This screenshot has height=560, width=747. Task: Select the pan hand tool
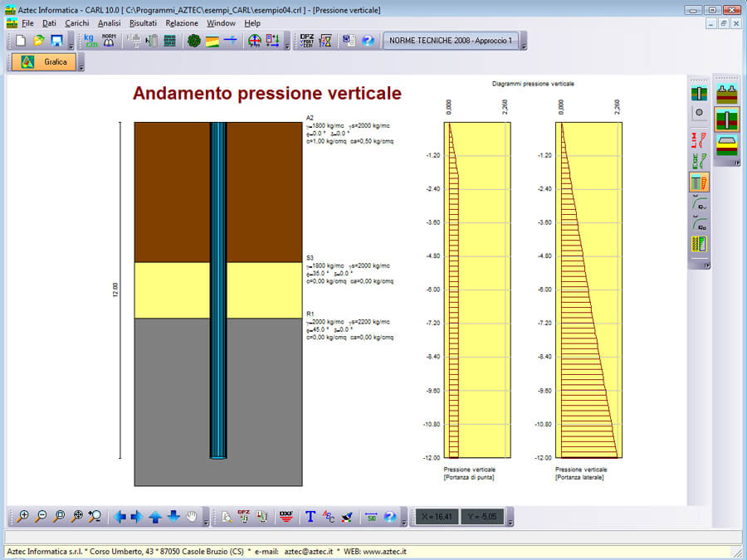[192, 516]
